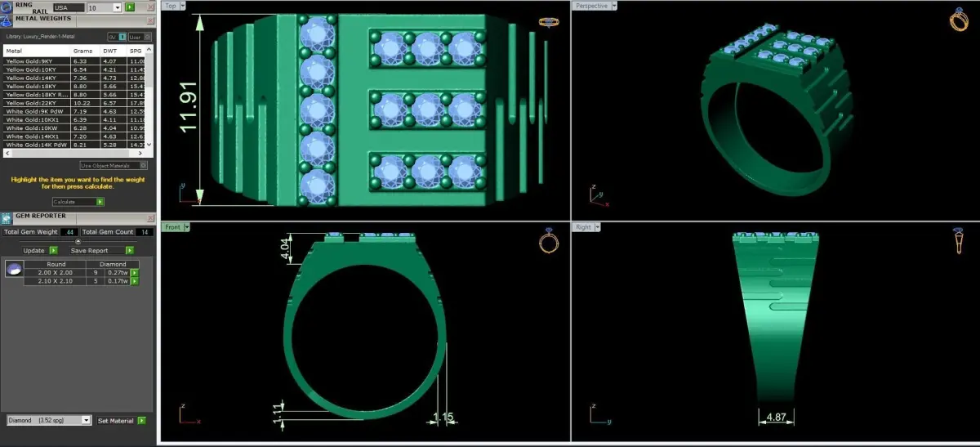
Task: Click the Update button
Action: tap(40, 250)
